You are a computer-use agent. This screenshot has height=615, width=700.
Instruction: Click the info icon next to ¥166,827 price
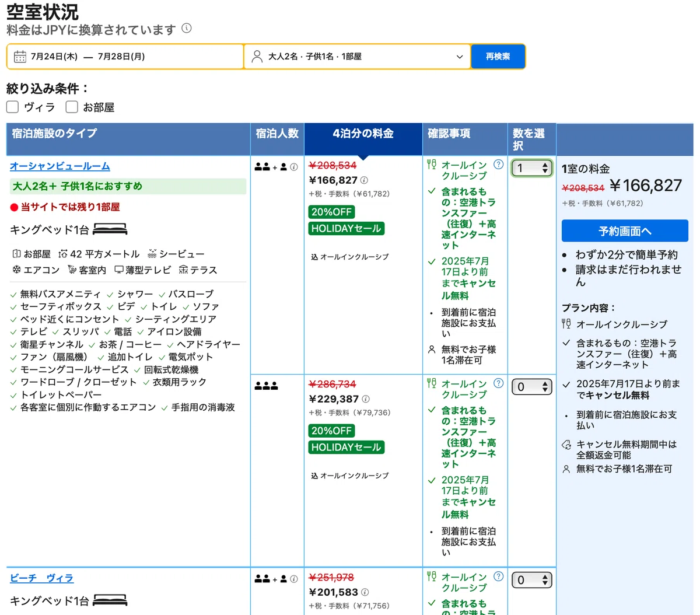point(364,180)
